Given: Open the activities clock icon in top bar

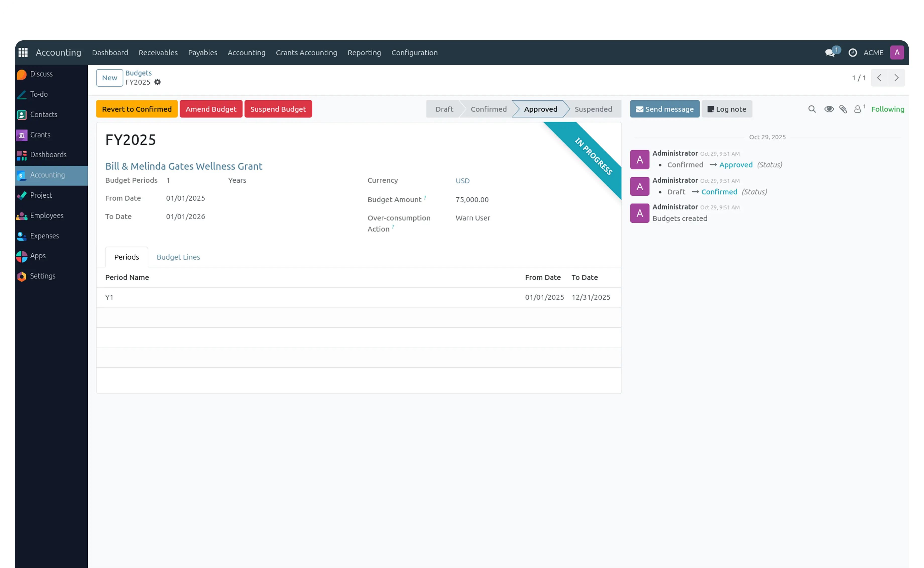Looking at the screenshot, I should [853, 52].
